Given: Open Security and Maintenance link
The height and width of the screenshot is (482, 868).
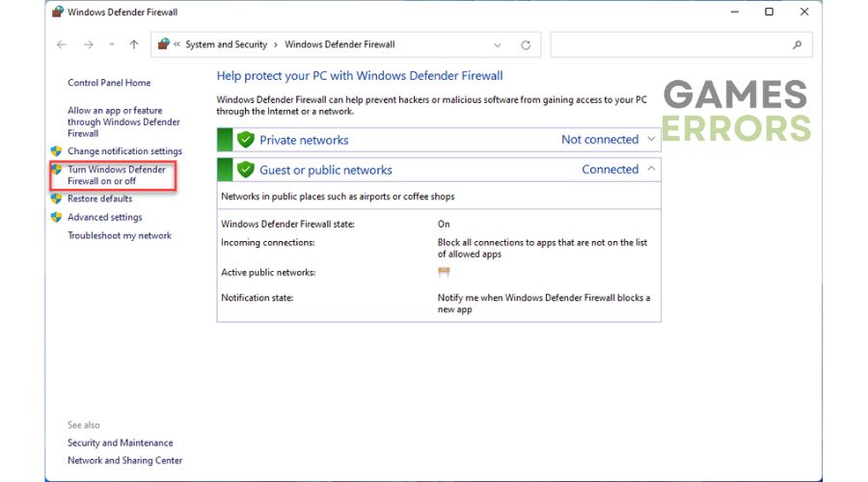Looking at the screenshot, I should tap(121, 442).
